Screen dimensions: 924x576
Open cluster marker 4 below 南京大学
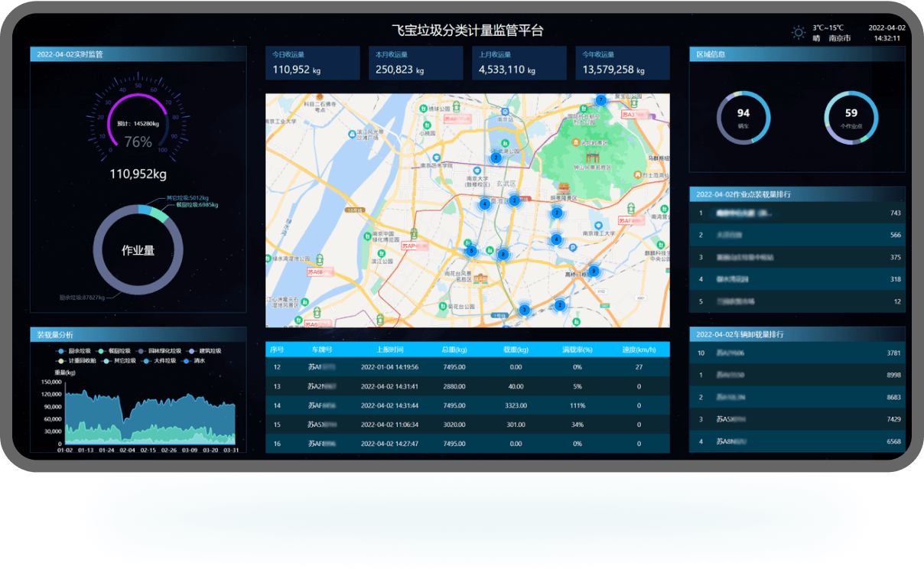(484, 203)
